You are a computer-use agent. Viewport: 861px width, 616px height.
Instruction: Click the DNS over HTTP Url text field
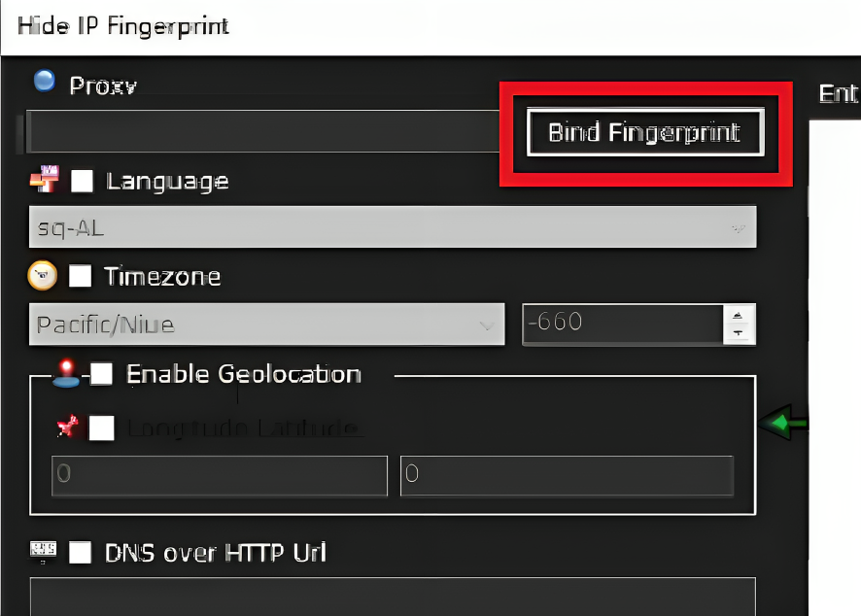coord(393,597)
